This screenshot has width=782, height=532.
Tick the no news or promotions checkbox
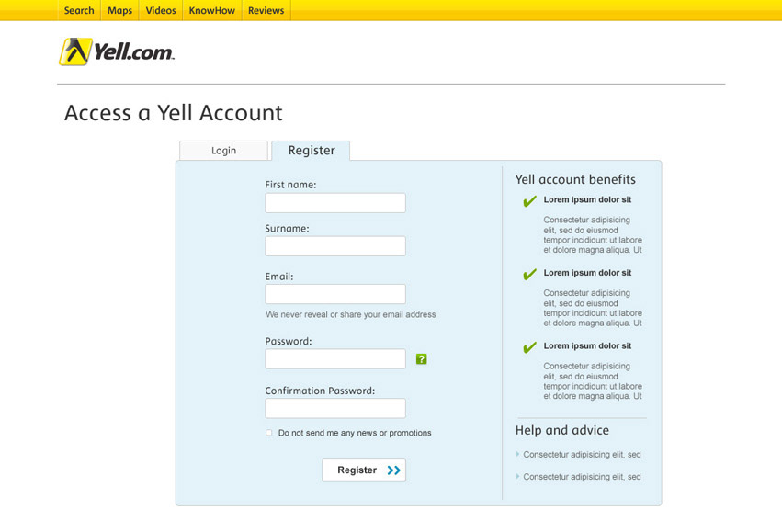tap(269, 433)
